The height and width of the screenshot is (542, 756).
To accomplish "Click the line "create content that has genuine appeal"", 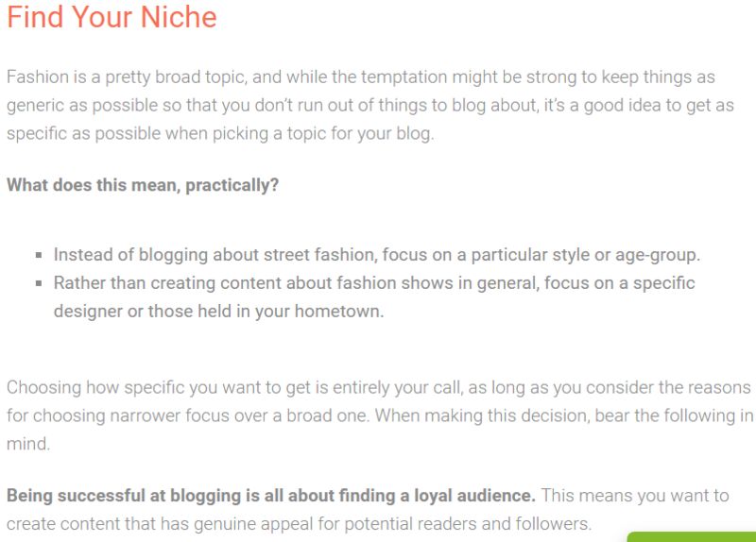I will coord(299,524).
